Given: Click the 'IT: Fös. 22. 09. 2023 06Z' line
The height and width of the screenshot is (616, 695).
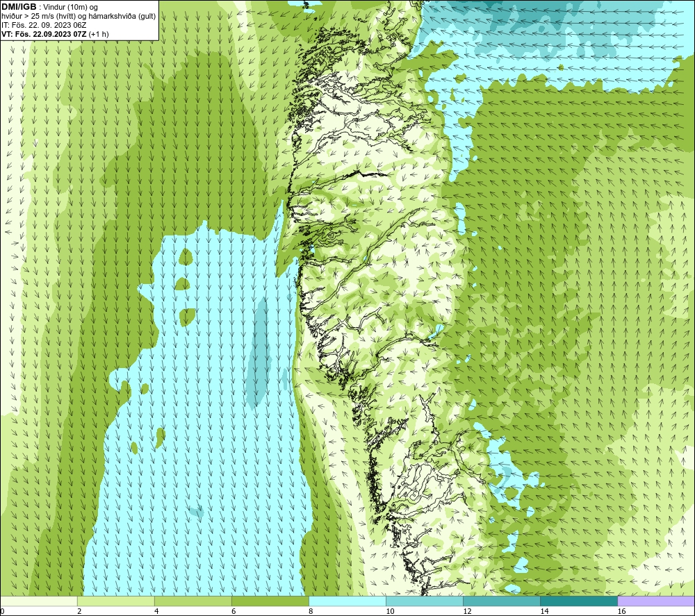Looking at the screenshot, I should 44,25.
